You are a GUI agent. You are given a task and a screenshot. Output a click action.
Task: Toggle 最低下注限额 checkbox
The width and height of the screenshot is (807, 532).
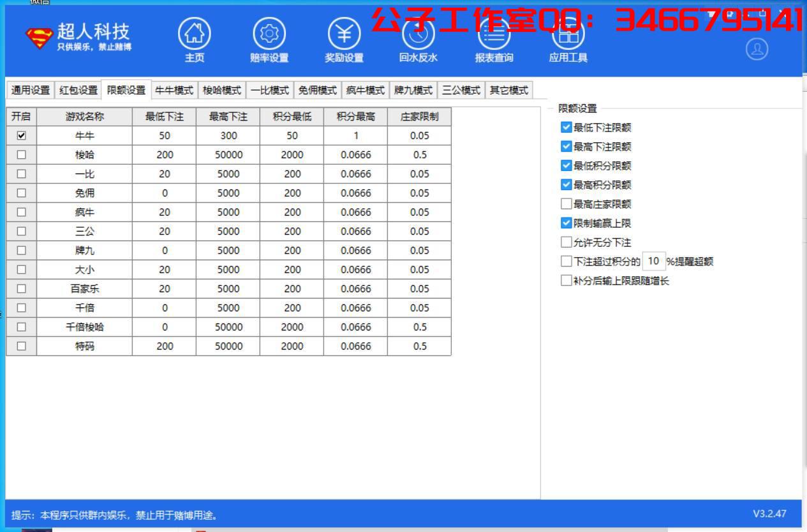[x=566, y=128]
